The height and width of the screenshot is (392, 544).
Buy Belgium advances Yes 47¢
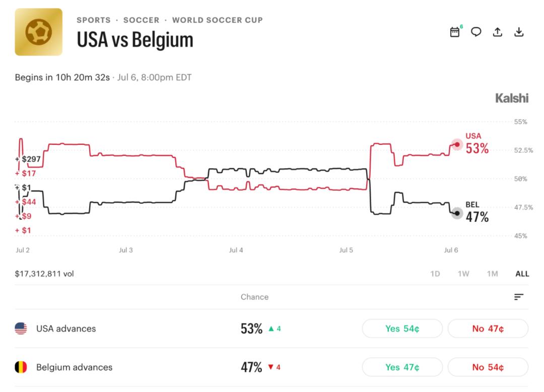(x=402, y=367)
